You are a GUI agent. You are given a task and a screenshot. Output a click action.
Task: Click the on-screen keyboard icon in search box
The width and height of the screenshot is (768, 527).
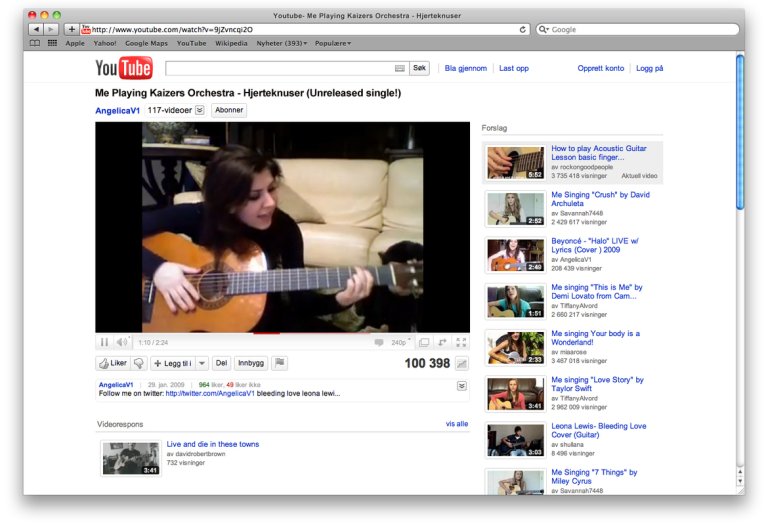[400, 68]
